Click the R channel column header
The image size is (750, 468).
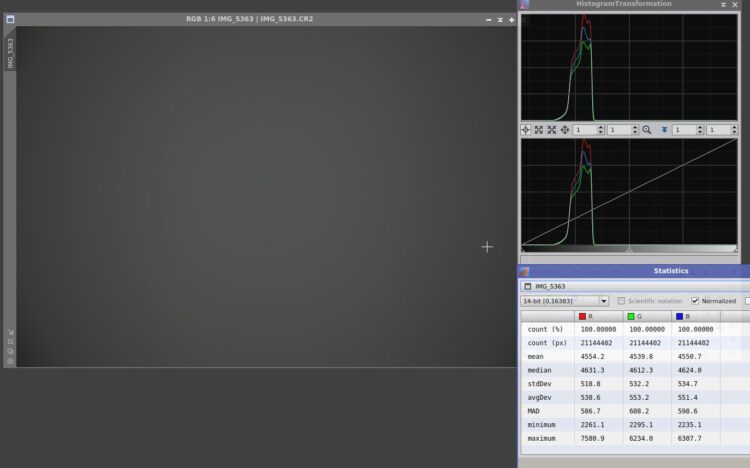coord(598,316)
